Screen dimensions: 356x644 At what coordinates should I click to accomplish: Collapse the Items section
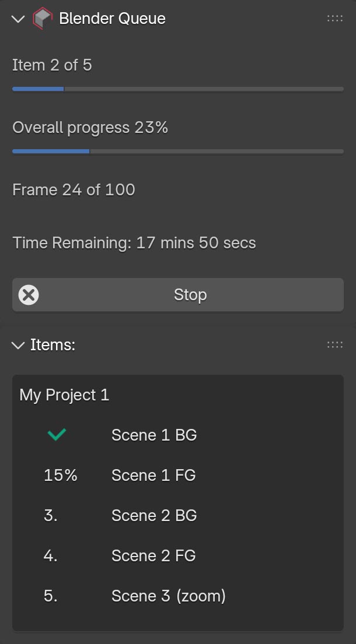pos(18,346)
